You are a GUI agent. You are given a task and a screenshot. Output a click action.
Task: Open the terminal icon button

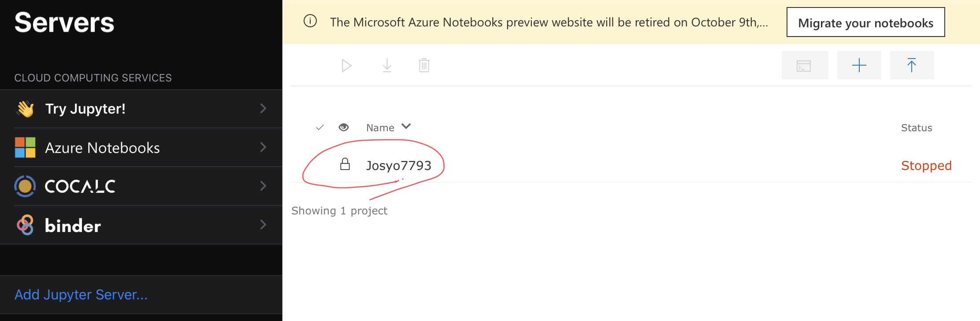805,65
